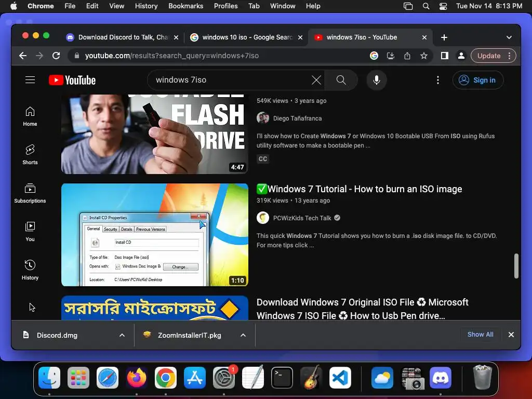Click Show All downloads
Image resolution: width=532 pixels, height=399 pixels.
(x=480, y=335)
